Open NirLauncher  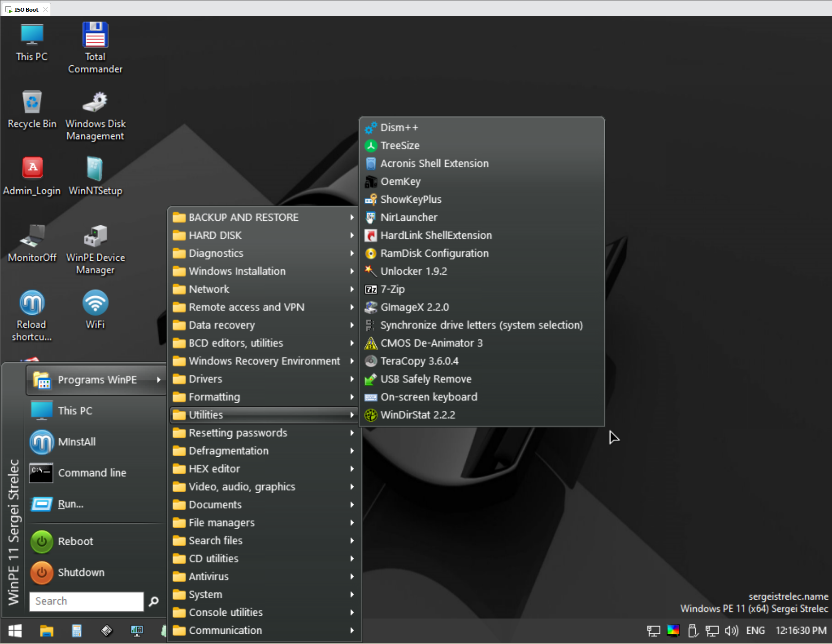(x=482, y=217)
